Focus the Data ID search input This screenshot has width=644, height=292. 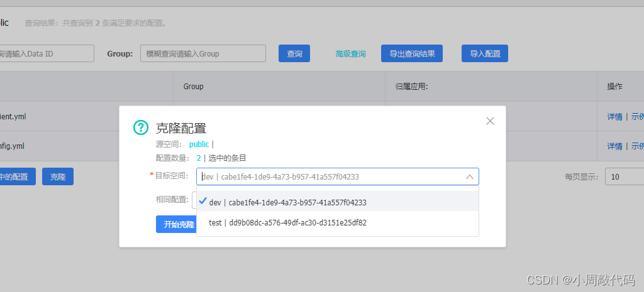pyautogui.click(x=46, y=54)
